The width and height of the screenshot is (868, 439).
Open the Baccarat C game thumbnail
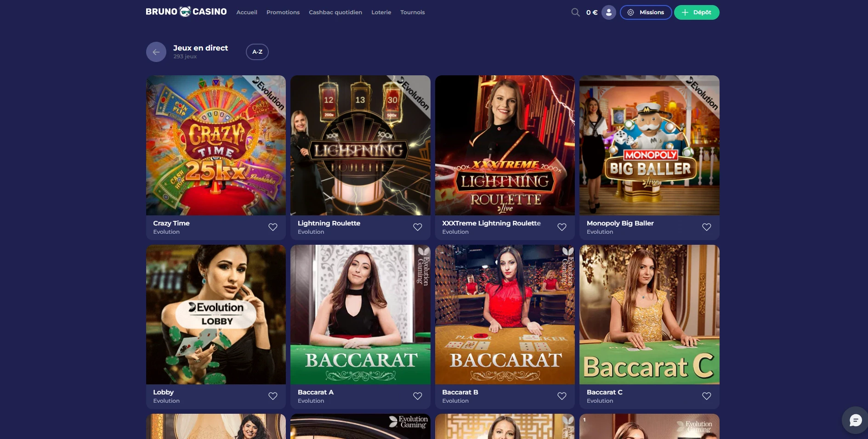tap(649, 315)
